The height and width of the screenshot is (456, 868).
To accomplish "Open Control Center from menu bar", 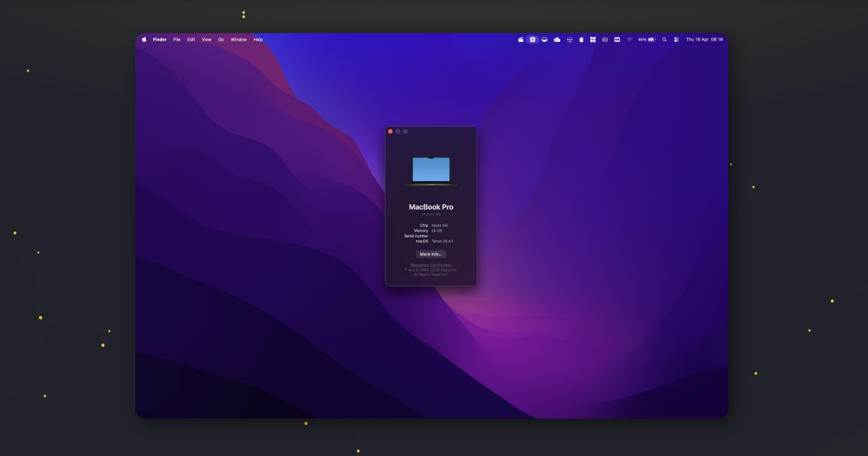I will tap(676, 40).
